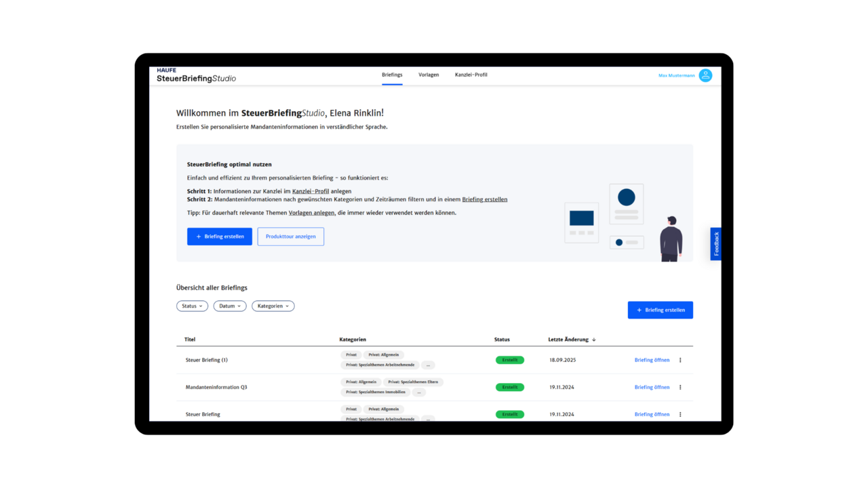Viewport: 868px width, 488px height.
Task: Click Briefing erstellen button in the info panel
Action: pos(220,237)
